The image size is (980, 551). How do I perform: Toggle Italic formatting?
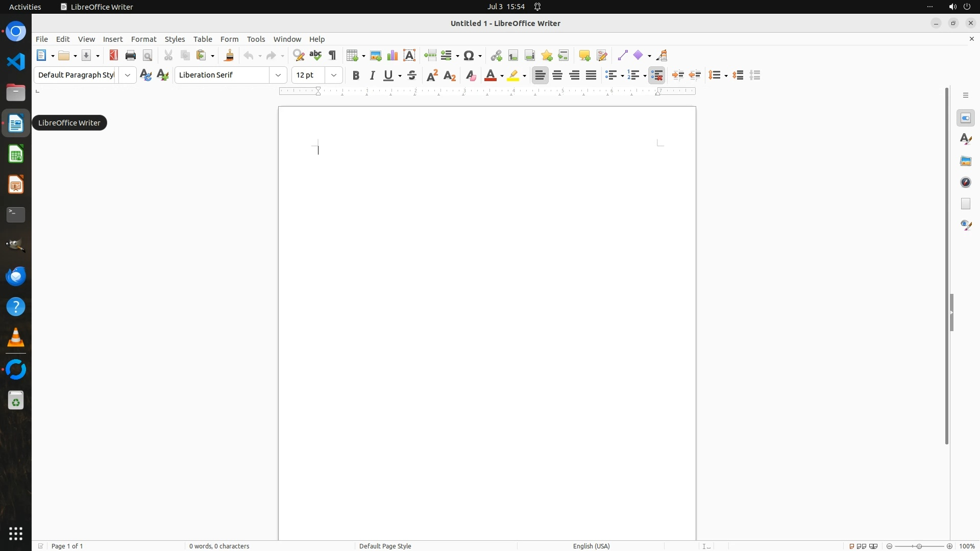[x=373, y=76]
